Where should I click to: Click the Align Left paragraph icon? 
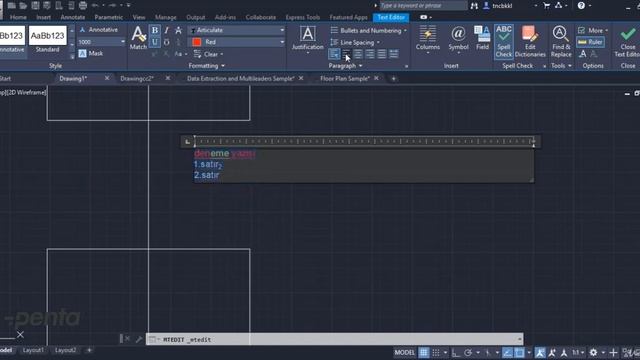[346, 54]
